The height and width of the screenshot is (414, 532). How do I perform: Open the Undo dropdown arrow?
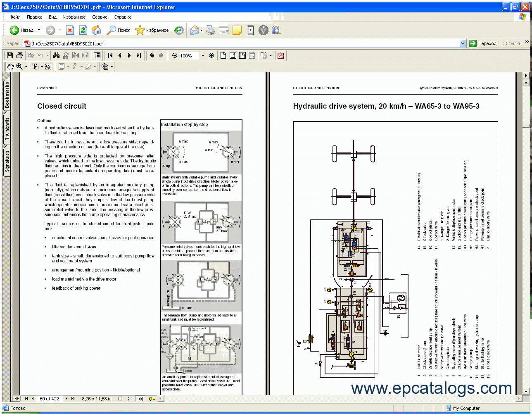click(x=47, y=55)
